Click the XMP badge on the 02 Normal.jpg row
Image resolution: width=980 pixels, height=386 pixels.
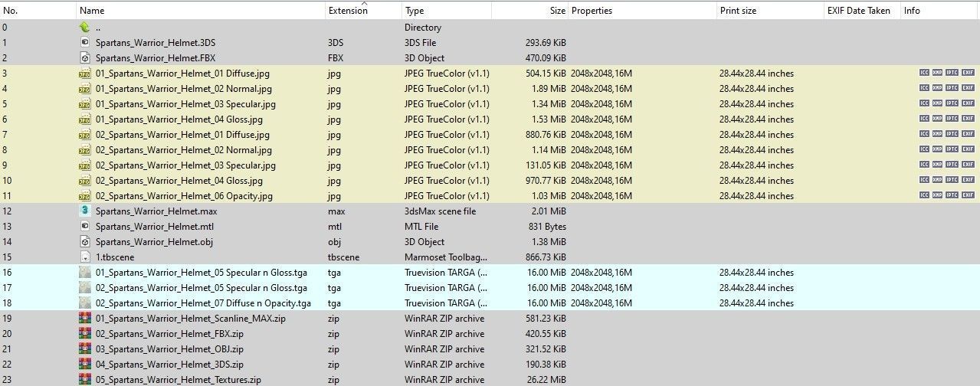pyautogui.click(x=938, y=150)
